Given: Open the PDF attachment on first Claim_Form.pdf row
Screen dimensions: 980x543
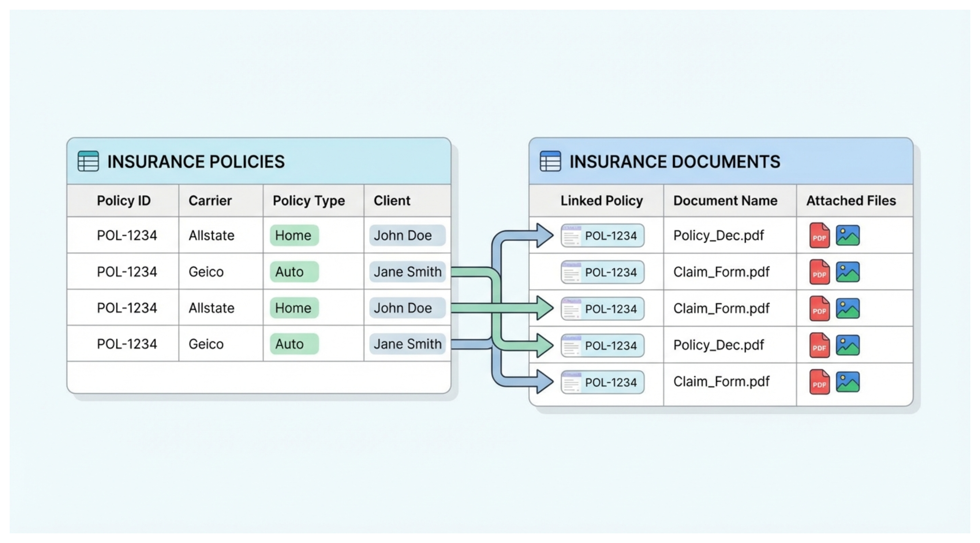Looking at the screenshot, I should click(820, 271).
